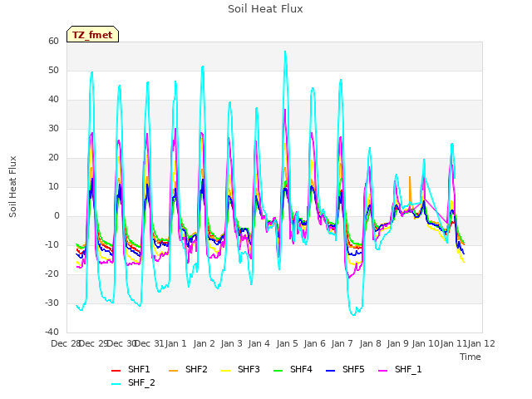This screenshot has height=399, width=532.
Task: Click the Jan 5 x-axis tick label
Action: click(287, 343)
